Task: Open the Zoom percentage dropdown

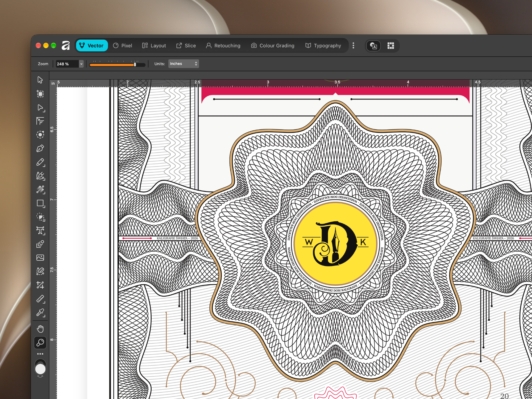Action: point(81,64)
